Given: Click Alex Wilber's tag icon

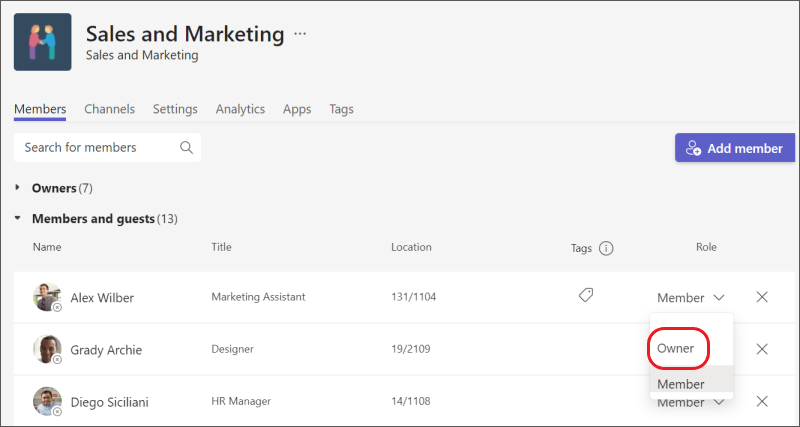Looking at the screenshot, I should click(586, 296).
